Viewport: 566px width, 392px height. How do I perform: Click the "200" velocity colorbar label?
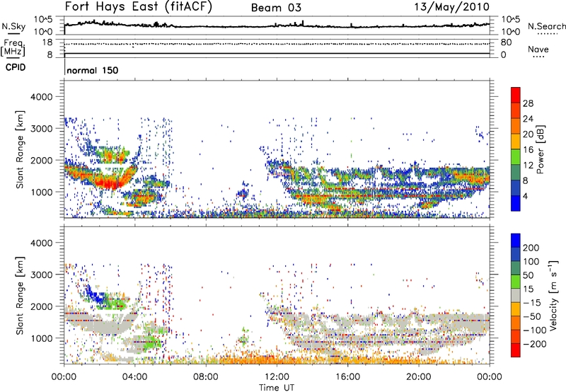point(531,248)
